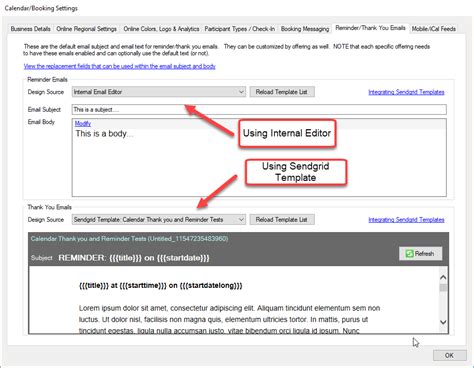The width and height of the screenshot is (474, 368).
Task: Click OK to confirm settings
Action: (449, 355)
